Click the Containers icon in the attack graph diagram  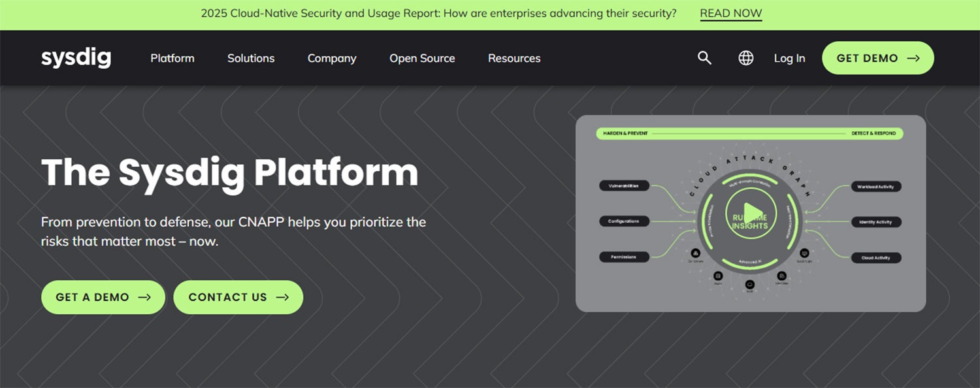695,253
